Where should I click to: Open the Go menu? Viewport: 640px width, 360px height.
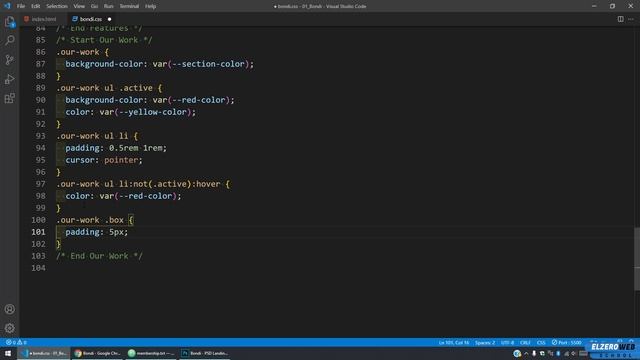(94, 6)
